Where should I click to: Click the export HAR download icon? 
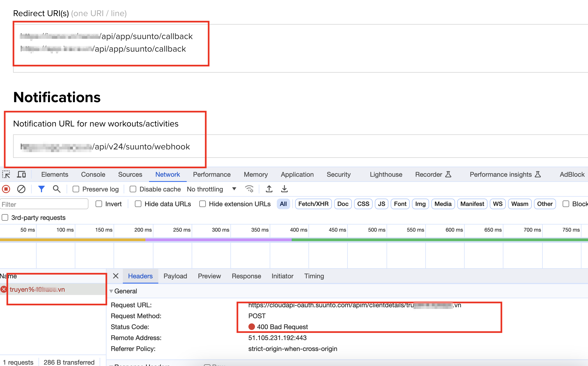pyautogui.click(x=284, y=189)
